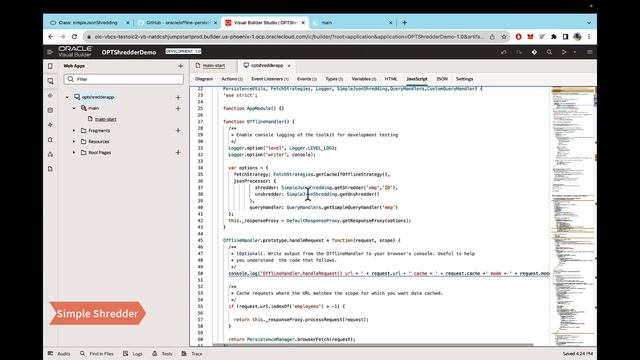Select the Web Apps navigator icon
Image resolution: width=640 pixels, height=360 pixels.
tap(50, 81)
